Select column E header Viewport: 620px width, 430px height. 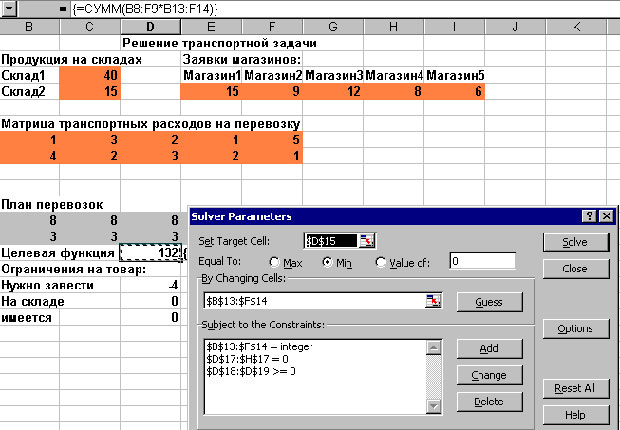211,27
